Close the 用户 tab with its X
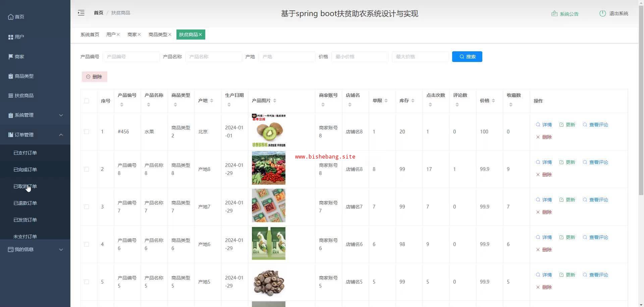644x307 pixels. [x=118, y=35]
